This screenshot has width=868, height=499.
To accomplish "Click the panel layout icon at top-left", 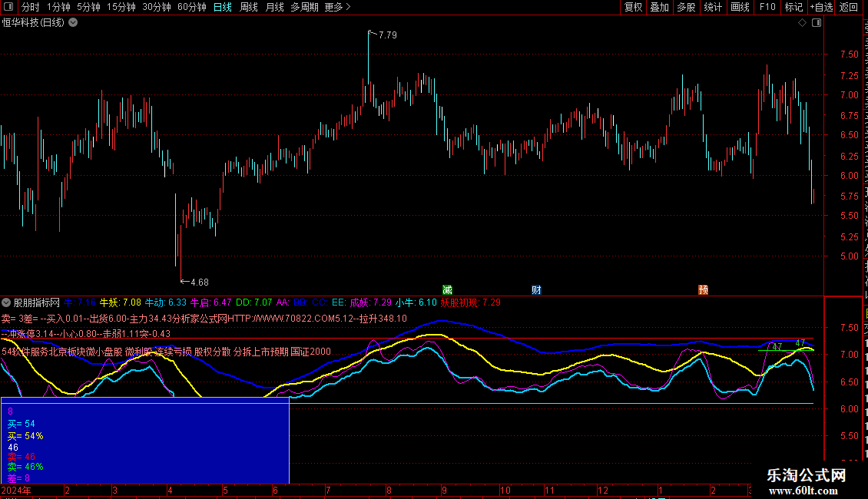I will 8,7.
